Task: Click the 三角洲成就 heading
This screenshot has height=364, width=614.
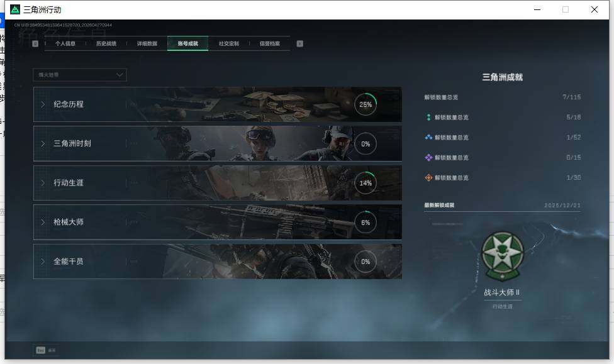Action: pyautogui.click(x=503, y=77)
